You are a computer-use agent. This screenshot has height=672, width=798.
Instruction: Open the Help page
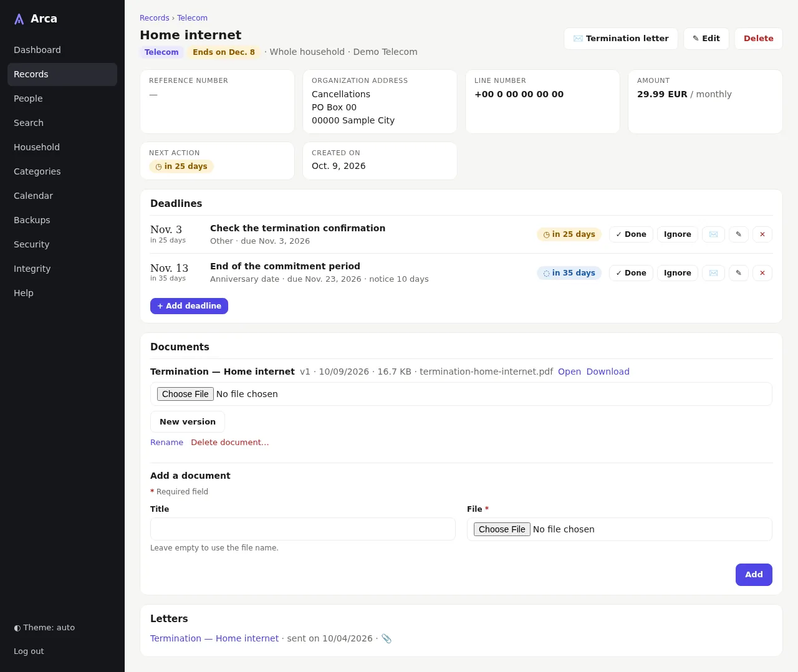coord(62,293)
